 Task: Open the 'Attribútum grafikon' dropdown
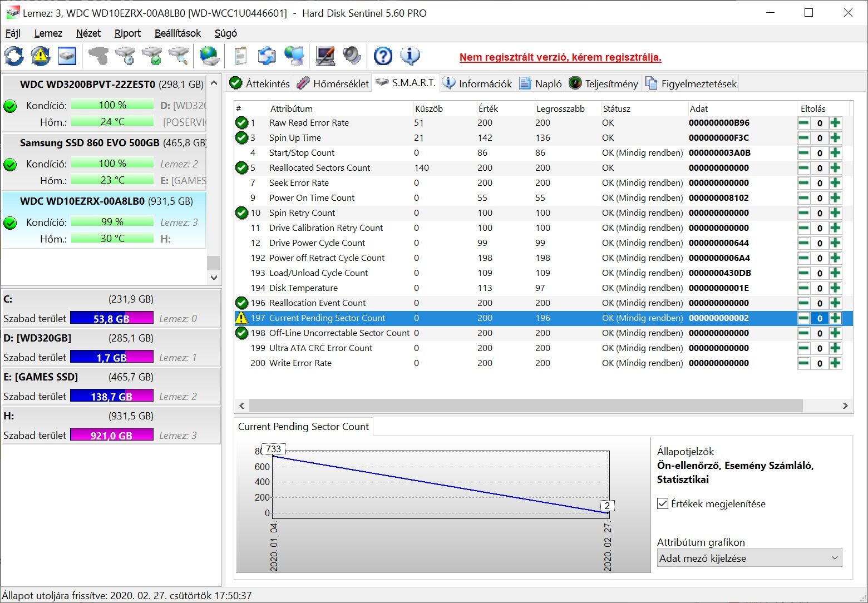[x=749, y=558]
